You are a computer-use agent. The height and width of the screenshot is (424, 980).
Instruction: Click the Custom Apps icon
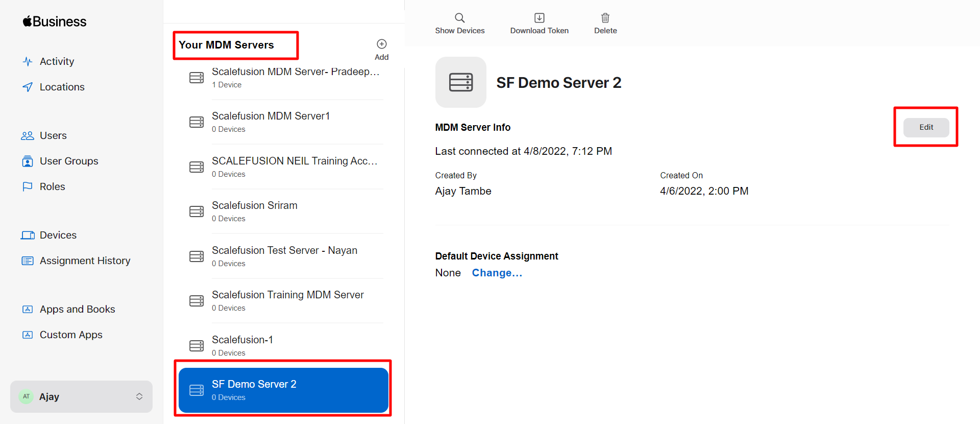[x=28, y=335]
